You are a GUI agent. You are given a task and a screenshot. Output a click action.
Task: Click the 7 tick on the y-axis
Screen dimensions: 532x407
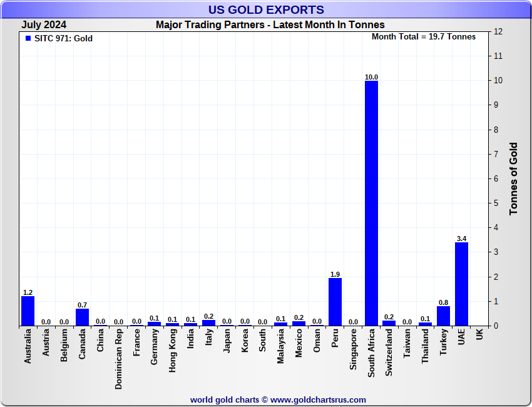click(496, 154)
